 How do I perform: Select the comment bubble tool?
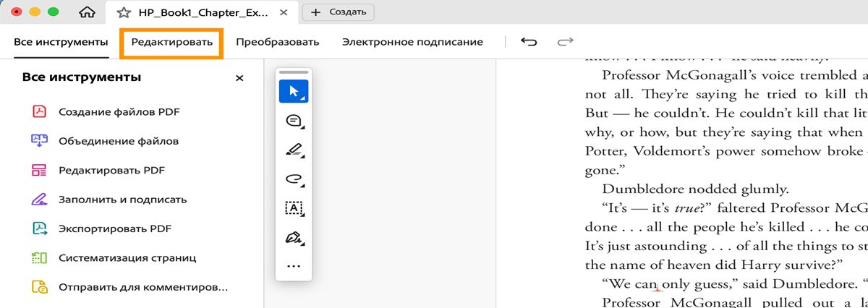(x=294, y=121)
